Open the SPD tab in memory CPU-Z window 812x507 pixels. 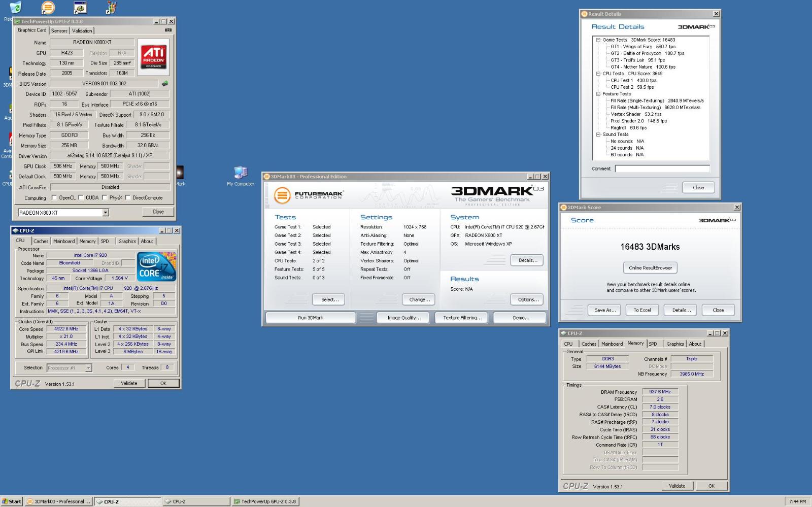(x=653, y=344)
